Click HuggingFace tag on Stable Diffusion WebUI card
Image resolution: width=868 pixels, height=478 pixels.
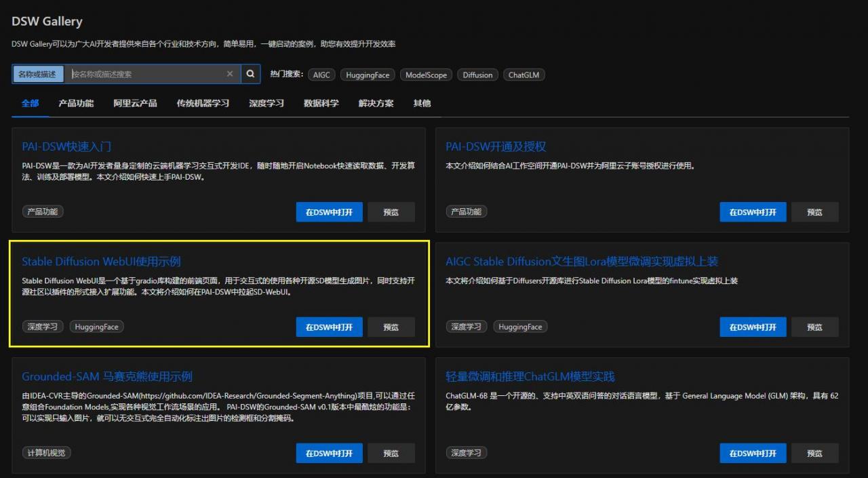pyautogui.click(x=96, y=327)
